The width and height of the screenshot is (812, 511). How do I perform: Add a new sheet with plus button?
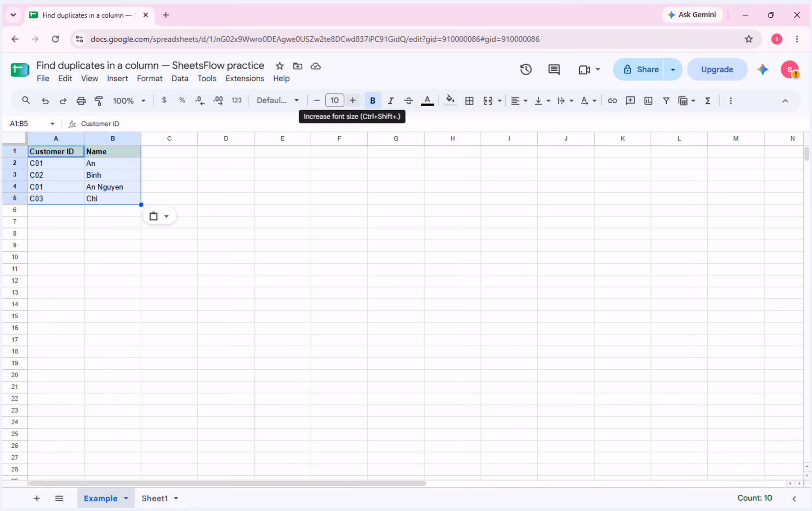coord(37,498)
